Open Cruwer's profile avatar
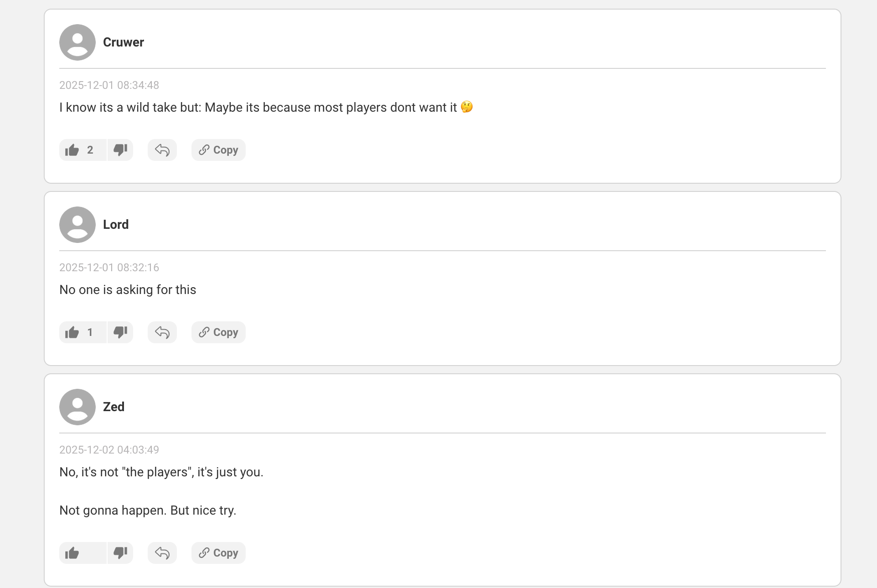Viewport: 877px width, 588px height. tap(77, 42)
